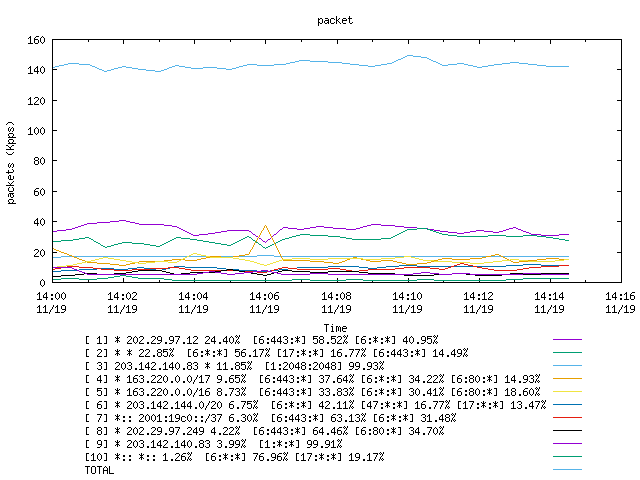Screen dimensions: 640x480
Task: Click the y-axis label "packets (Kpps)"
Action: click(11, 163)
